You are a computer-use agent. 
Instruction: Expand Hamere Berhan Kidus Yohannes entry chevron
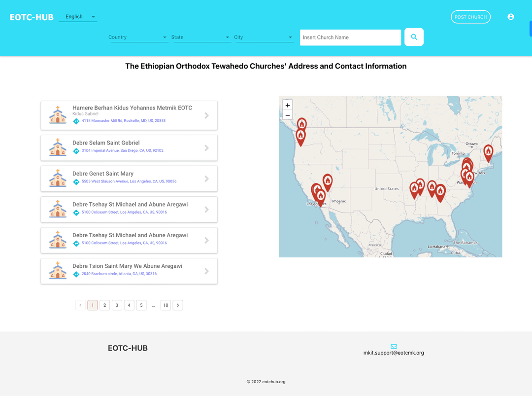pyautogui.click(x=206, y=115)
